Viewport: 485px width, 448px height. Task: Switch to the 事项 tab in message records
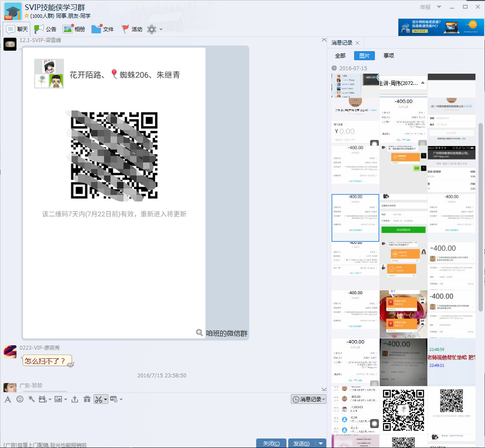coord(388,55)
